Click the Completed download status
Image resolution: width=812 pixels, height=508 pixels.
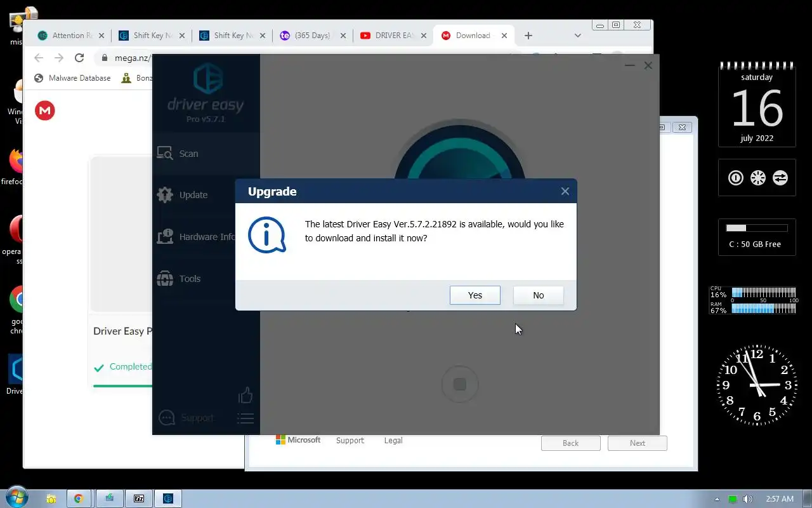pyautogui.click(x=123, y=366)
